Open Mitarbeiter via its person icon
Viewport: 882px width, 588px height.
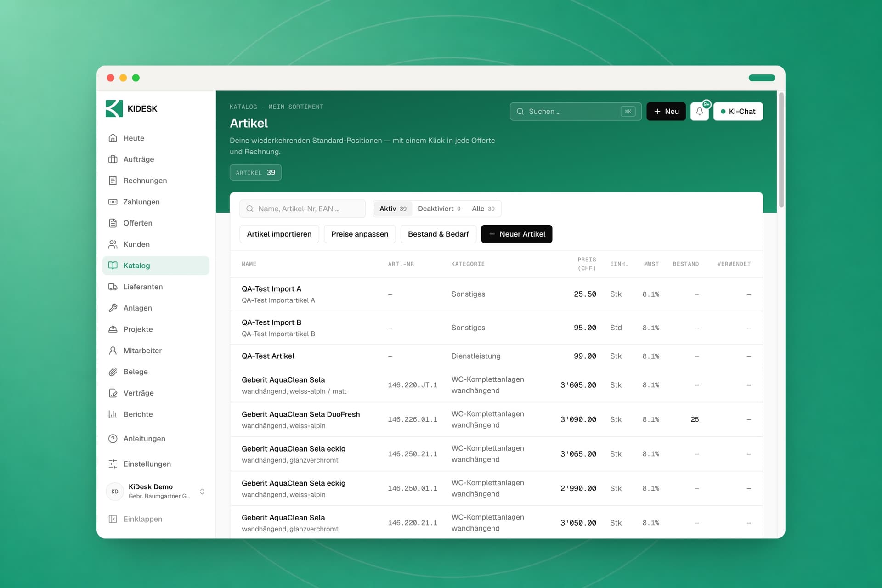coord(113,351)
